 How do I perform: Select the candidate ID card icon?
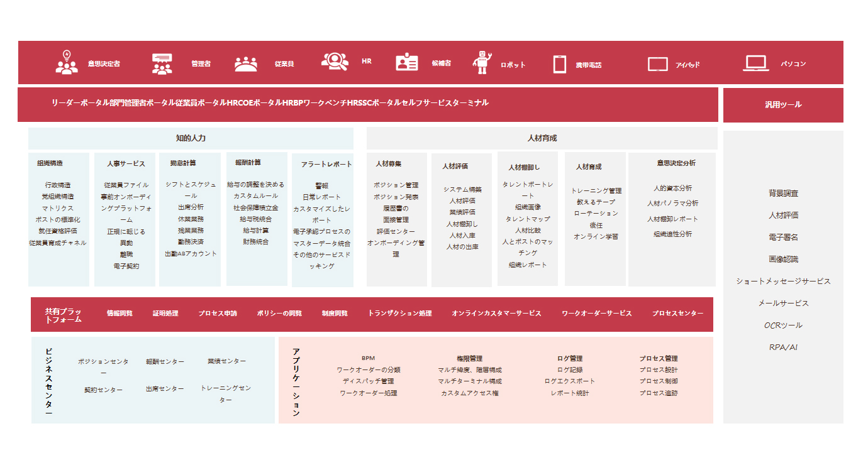point(407,62)
